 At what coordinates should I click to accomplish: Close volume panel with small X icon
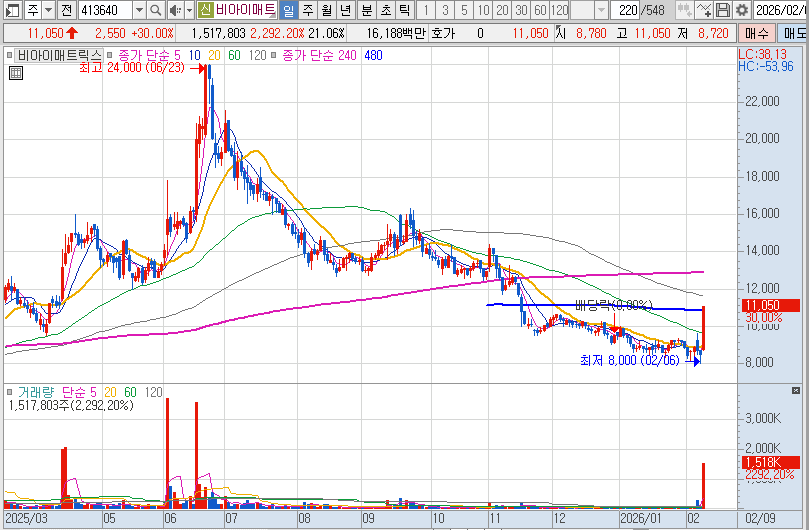click(796, 391)
